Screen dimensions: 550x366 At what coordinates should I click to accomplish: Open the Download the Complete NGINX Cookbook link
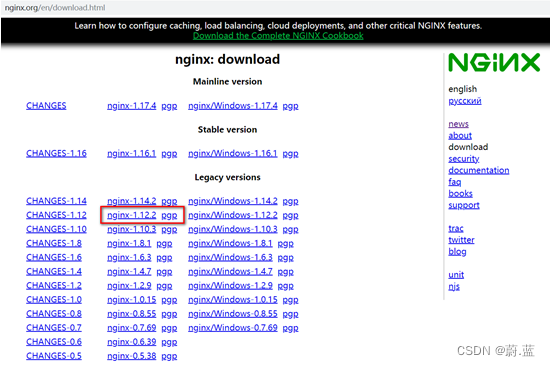278,36
